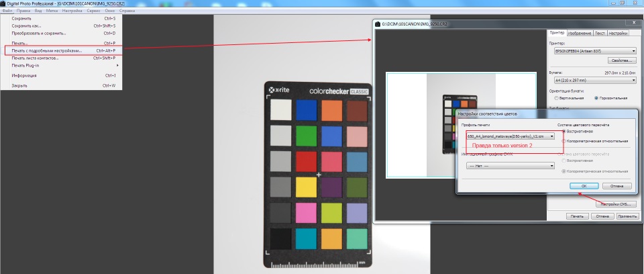This screenshot has height=274, width=644.
Task: Click the Настройки соответствия цветов dialog title
Action: coord(488,113)
